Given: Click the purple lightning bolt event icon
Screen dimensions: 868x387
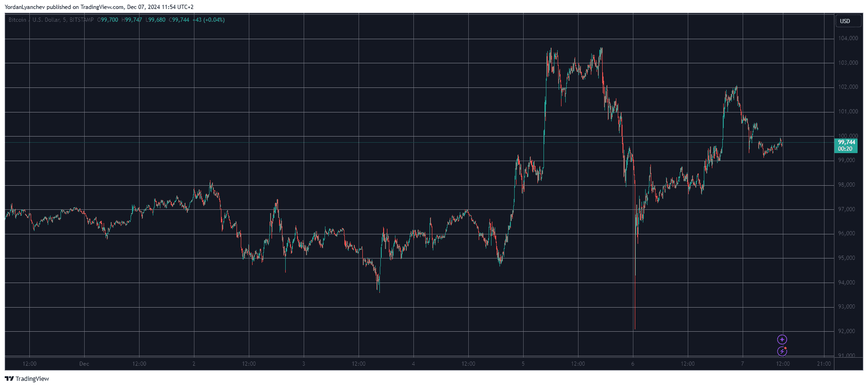Looking at the screenshot, I should (782, 351).
